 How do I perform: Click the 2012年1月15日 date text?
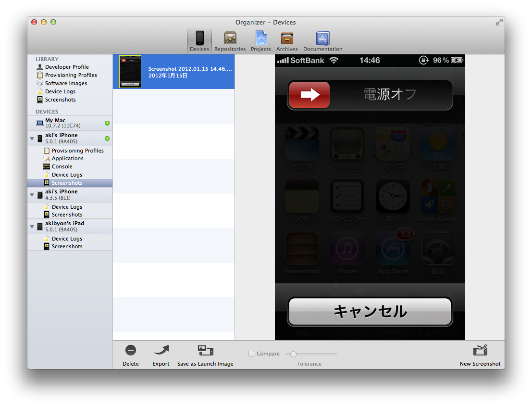click(x=168, y=76)
